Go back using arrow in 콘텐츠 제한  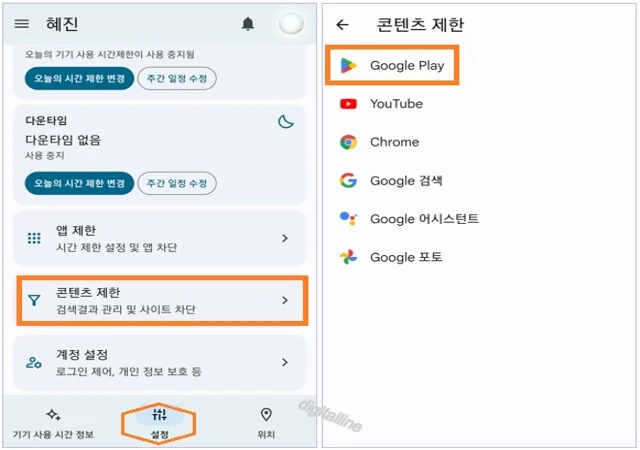coord(342,25)
